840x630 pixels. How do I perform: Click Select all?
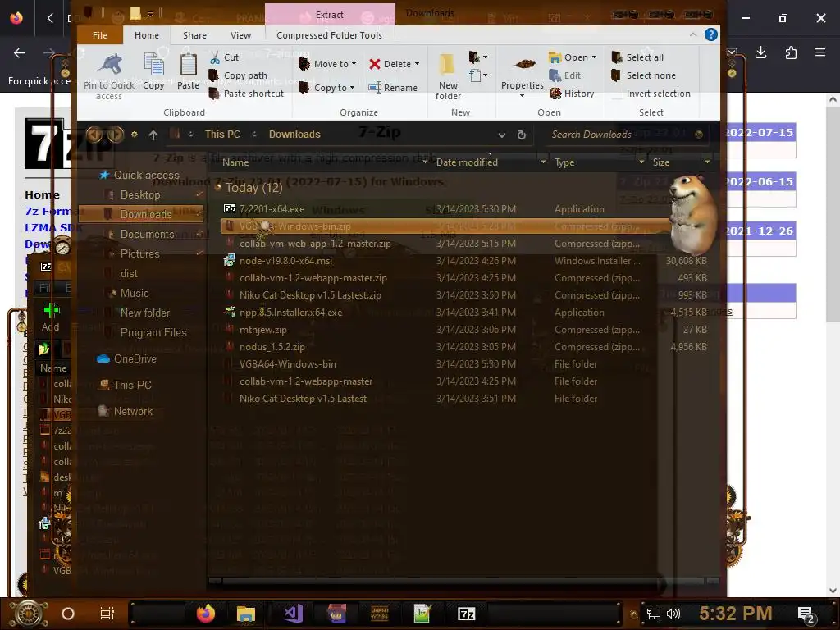[637, 57]
